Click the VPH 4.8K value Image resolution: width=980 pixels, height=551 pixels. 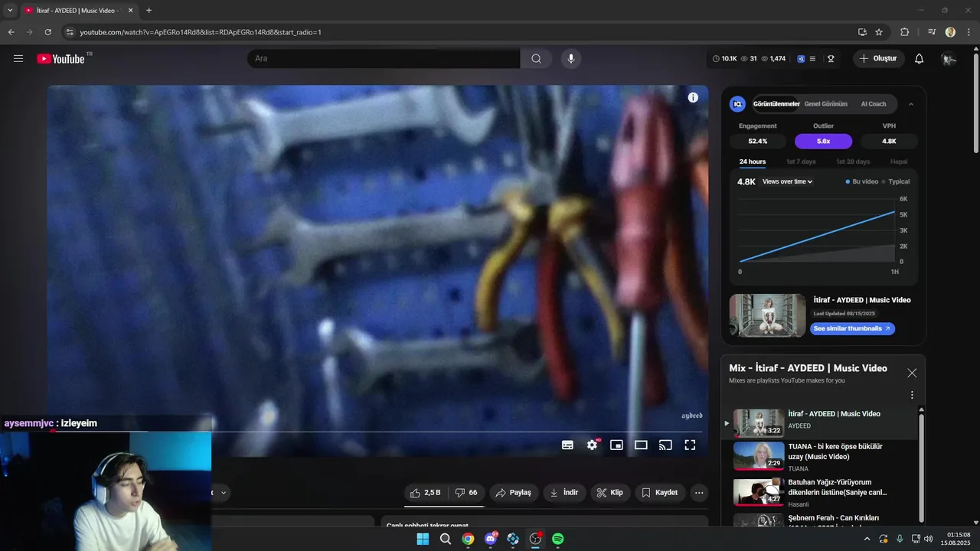889,142
